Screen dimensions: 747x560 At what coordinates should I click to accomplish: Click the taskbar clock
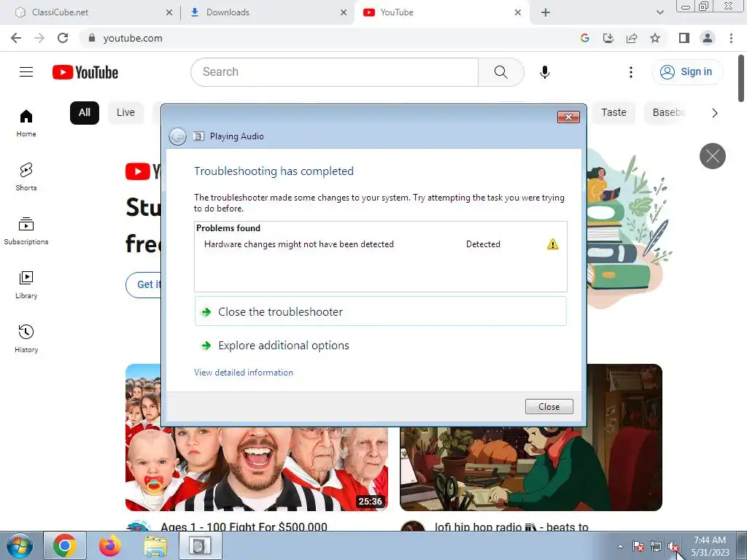[710, 546]
